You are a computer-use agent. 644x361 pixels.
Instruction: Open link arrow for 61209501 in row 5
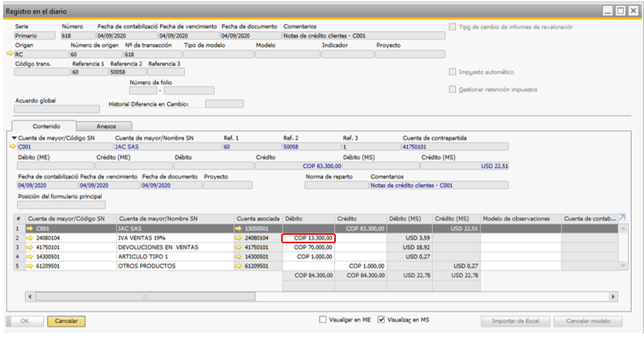tap(30, 266)
